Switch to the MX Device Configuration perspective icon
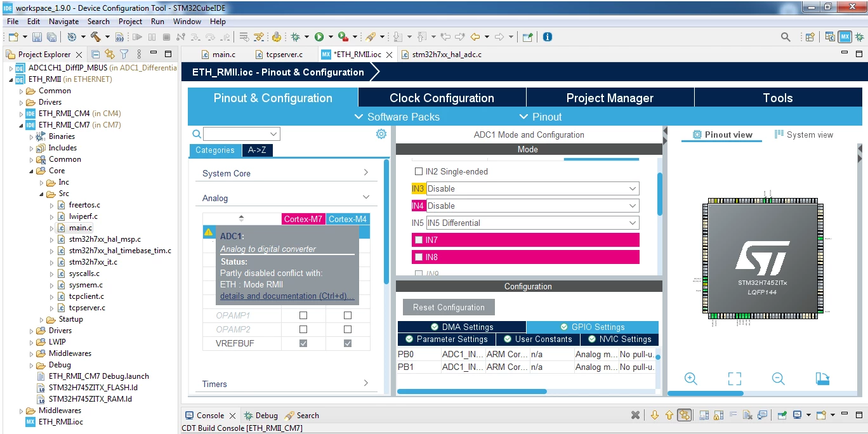 point(845,37)
